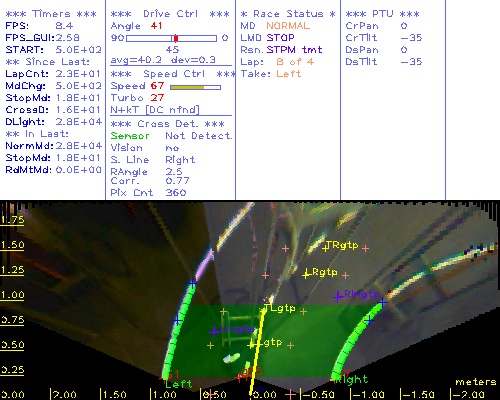Click red marker on Angle slider bar
The image size is (500, 400).
click(176, 38)
